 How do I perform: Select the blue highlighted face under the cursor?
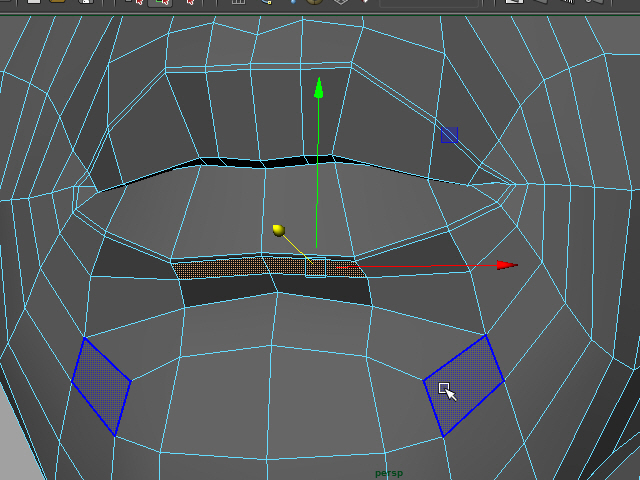tap(464, 385)
